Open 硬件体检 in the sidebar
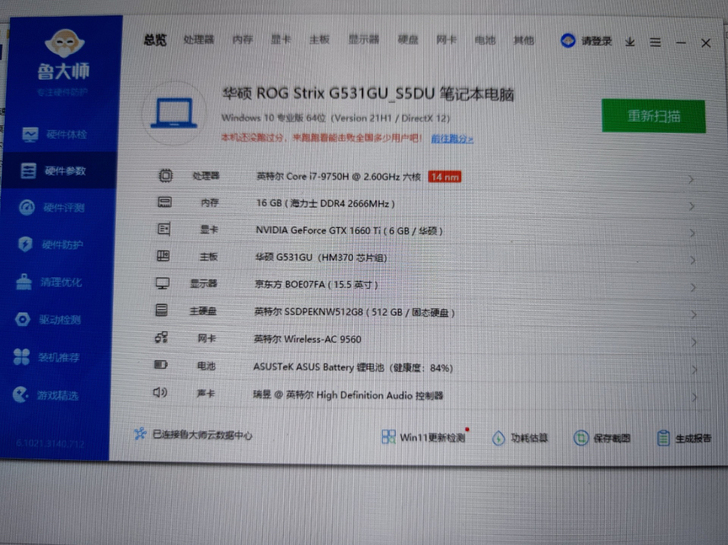The height and width of the screenshot is (545, 728). [54, 135]
